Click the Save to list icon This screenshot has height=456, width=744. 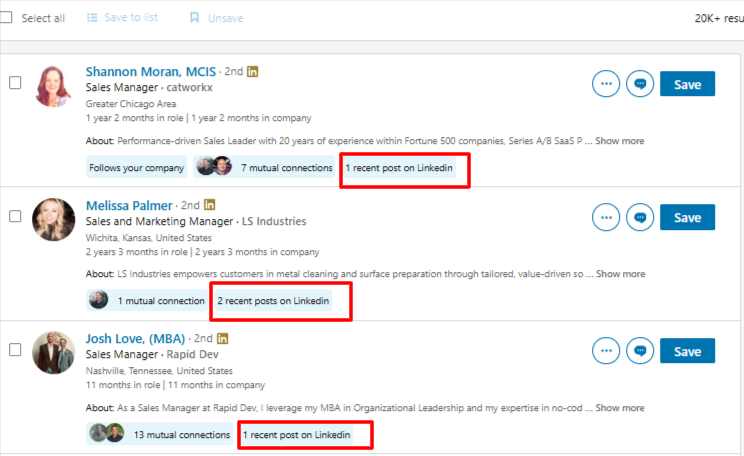92,18
